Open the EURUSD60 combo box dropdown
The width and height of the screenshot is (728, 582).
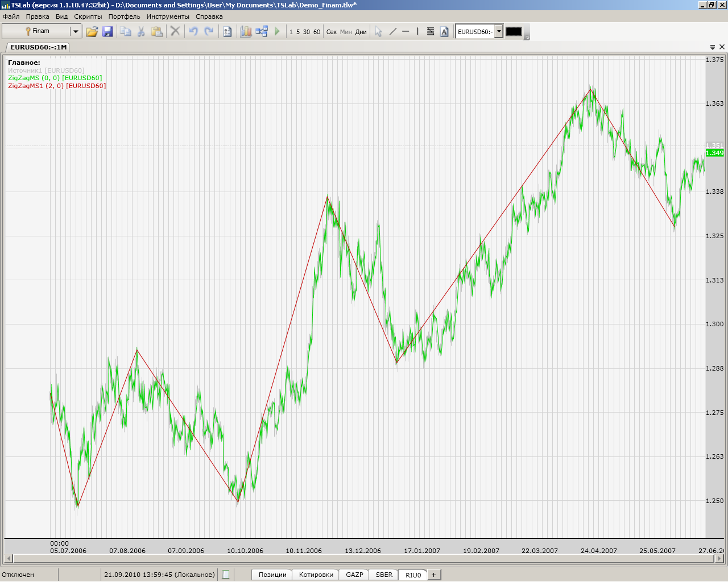point(499,31)
